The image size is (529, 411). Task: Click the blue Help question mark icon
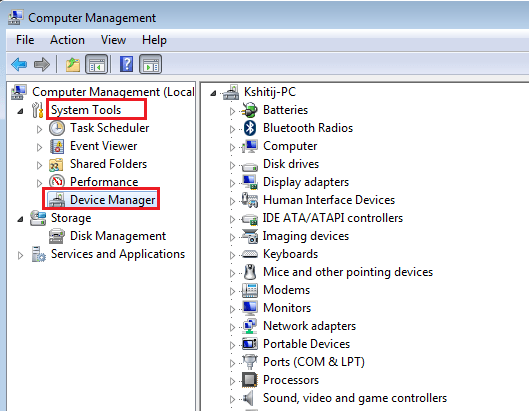(x=127, y=64)
